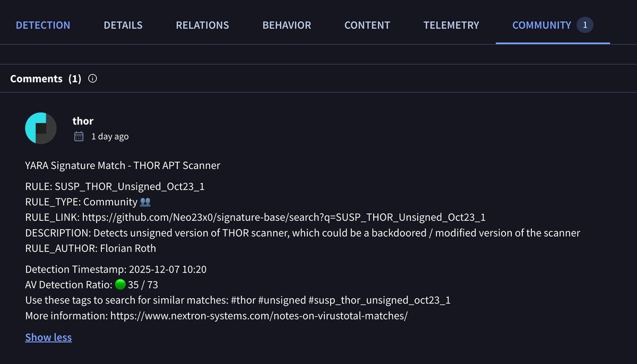Click the '35 / 73' ratio value
The width and height of the screenshot is (637, 364).
pyautogui.click(x=143, y=285)
